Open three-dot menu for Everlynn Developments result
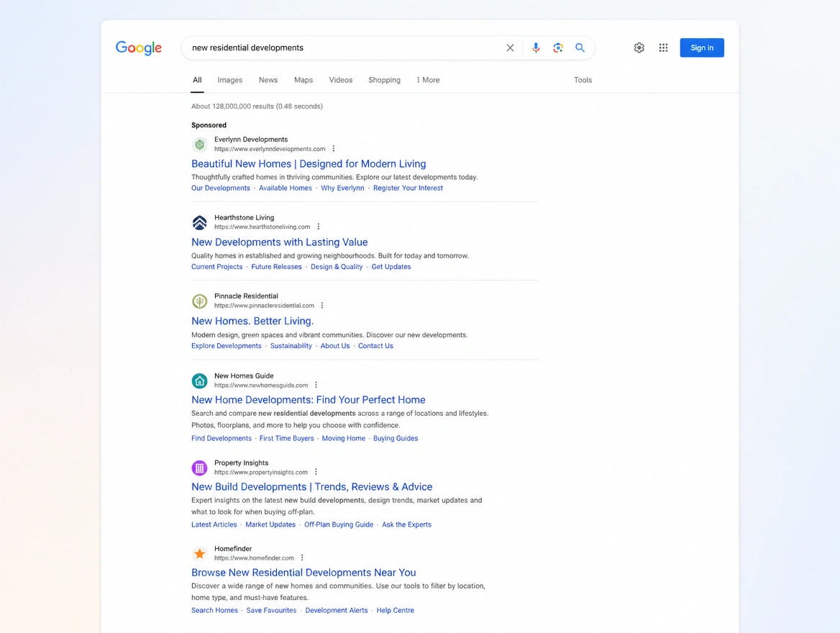 [x=333, y=148]
